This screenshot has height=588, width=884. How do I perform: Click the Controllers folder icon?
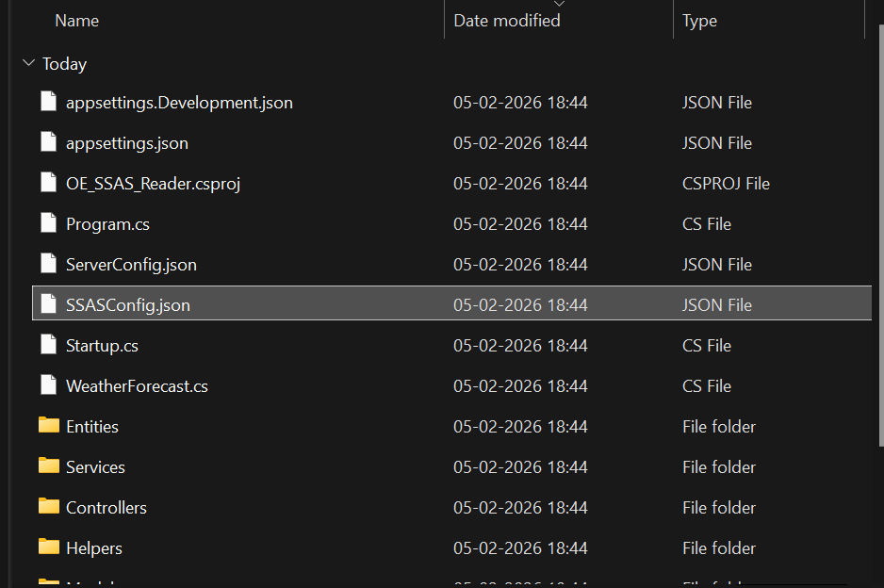(x=49, y=507)
